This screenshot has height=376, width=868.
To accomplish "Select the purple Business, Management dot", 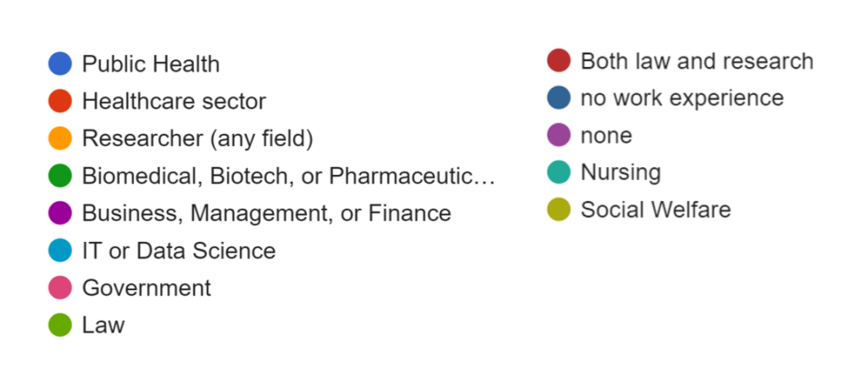I will pyautogui.click(x=60, y=213).
